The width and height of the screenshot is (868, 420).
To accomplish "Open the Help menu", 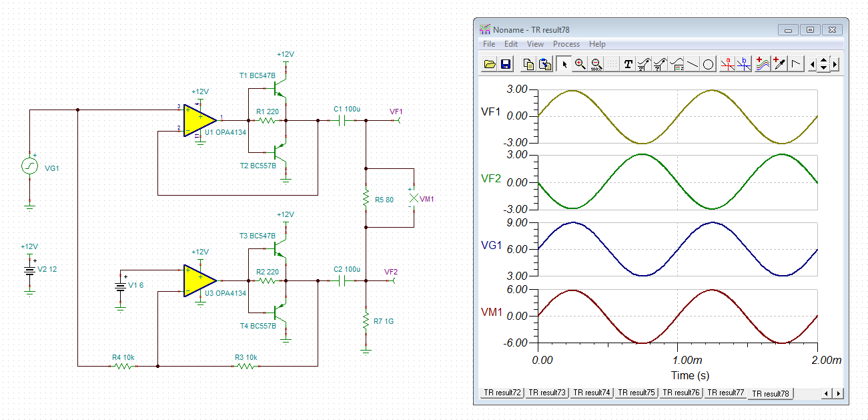I will (597, 44).
